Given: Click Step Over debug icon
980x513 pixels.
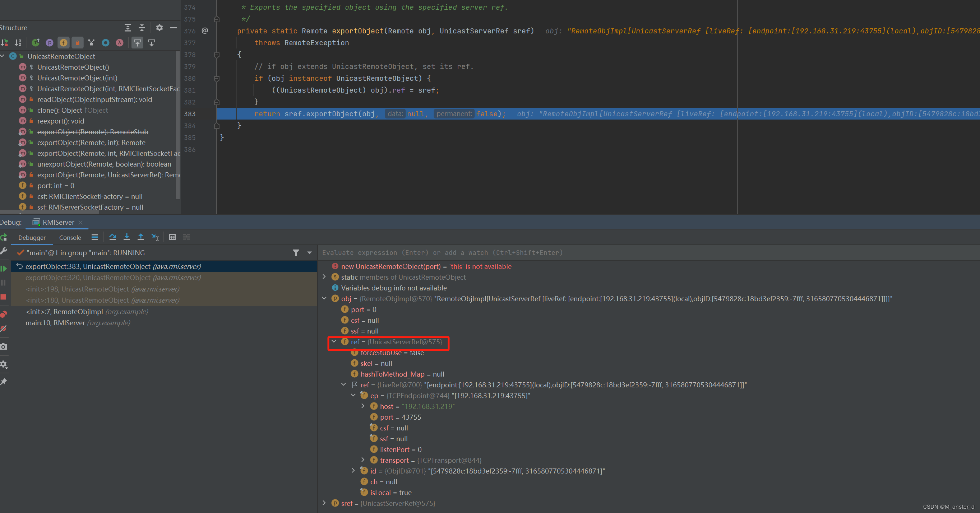Looking at the screenshot, I should coord(112,237).
